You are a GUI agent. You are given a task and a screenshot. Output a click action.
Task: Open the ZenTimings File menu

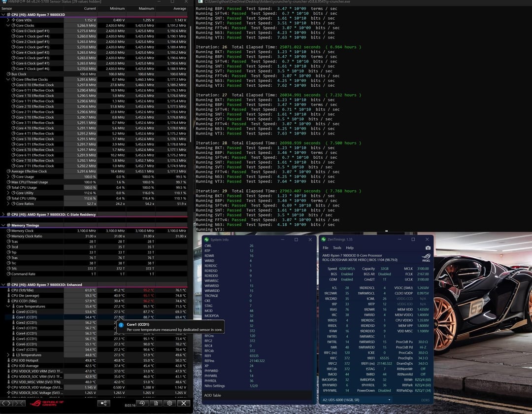click(x=326, y=248)
